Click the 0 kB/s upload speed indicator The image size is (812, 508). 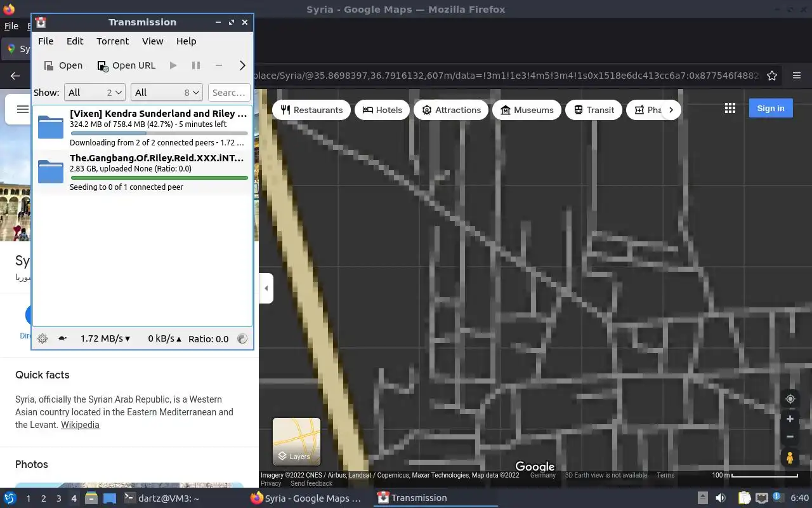pyautogui.click(x=164, y=339)
